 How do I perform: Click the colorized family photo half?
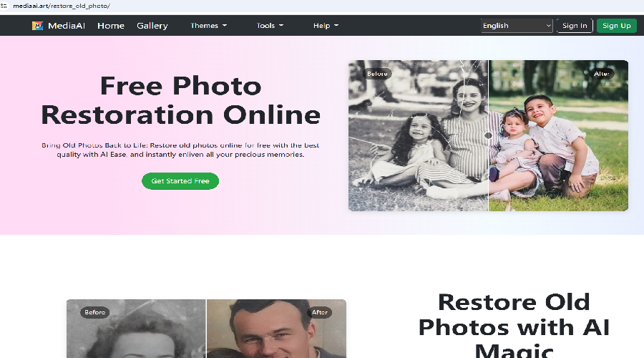pos(559,135)
